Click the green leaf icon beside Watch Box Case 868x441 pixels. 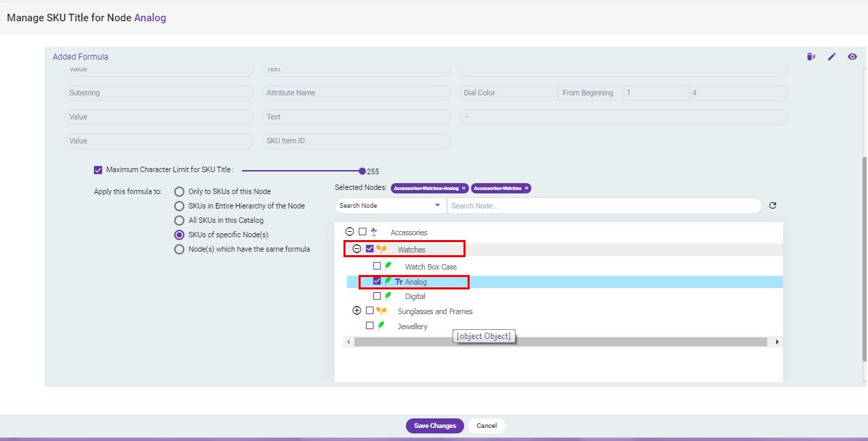pyautogui.click(x=388, y=266)
